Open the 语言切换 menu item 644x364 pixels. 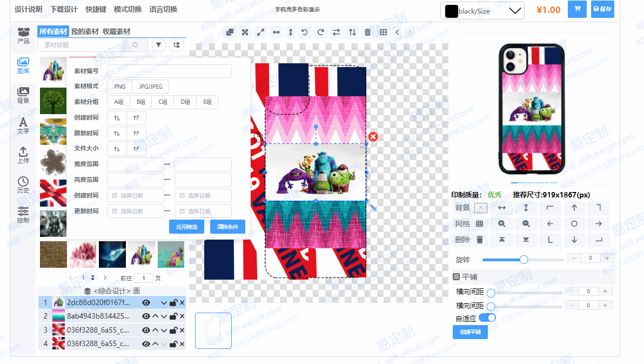click(163, 9)
